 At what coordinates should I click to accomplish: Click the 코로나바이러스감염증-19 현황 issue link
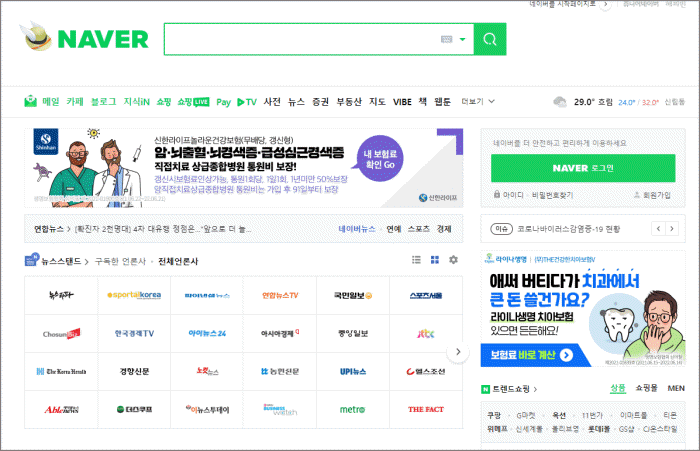(x=568, y=229)
